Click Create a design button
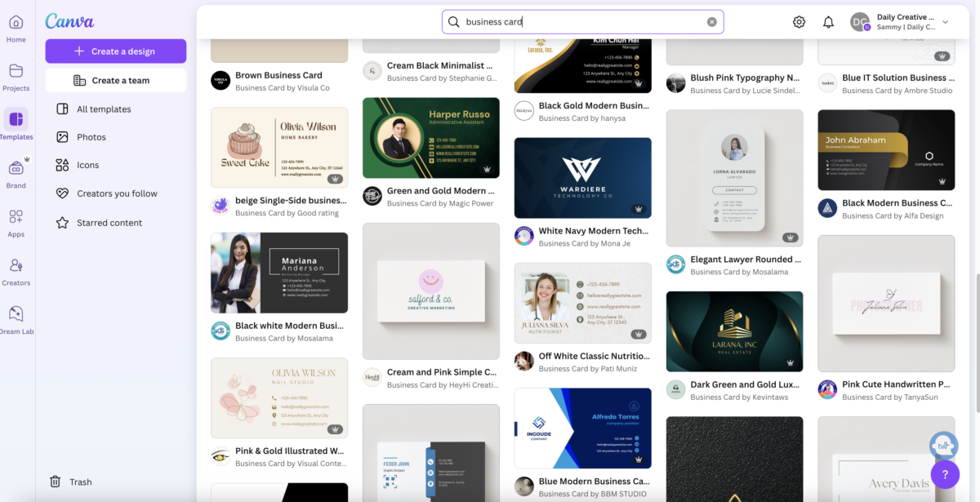Screen dimensions: 980x502 (x=116, y=51)
